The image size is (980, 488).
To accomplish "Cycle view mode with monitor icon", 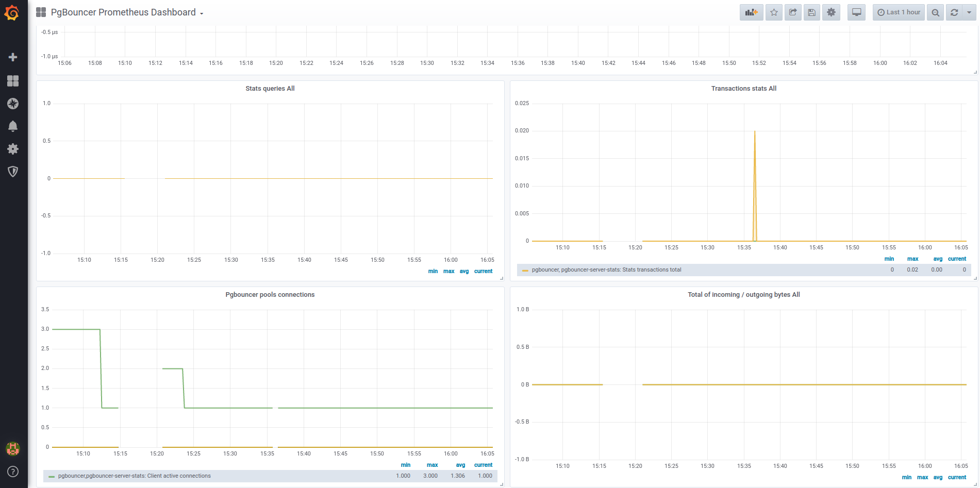I will click(856, 12).
